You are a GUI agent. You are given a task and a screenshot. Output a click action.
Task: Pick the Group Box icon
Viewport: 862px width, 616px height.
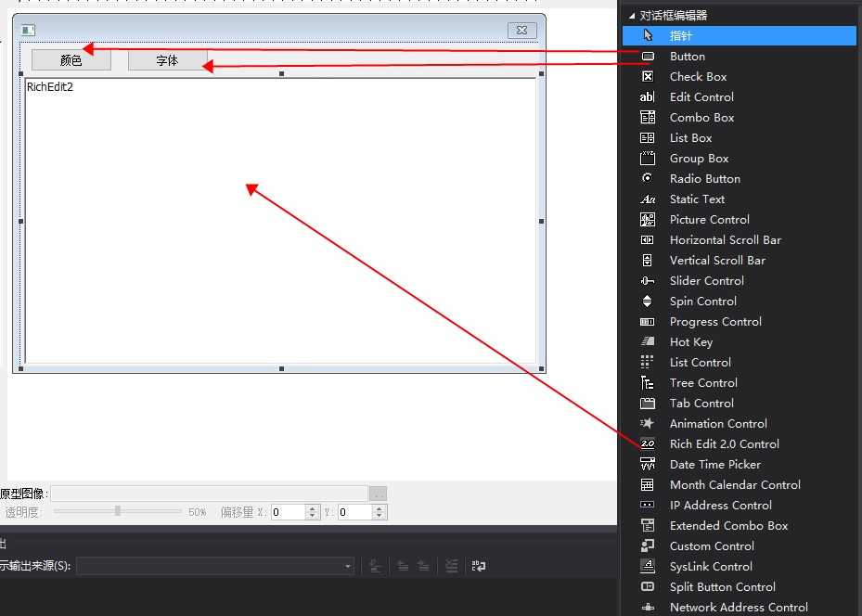point(648,159)
